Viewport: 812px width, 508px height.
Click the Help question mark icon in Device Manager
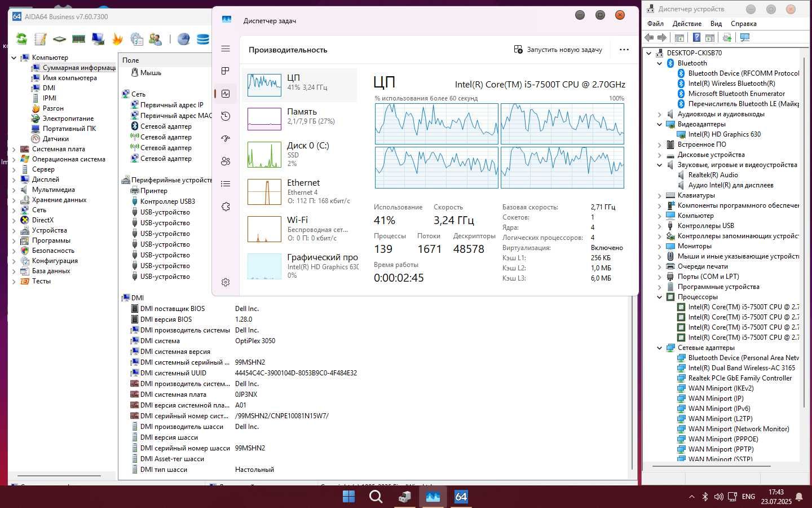696,37
